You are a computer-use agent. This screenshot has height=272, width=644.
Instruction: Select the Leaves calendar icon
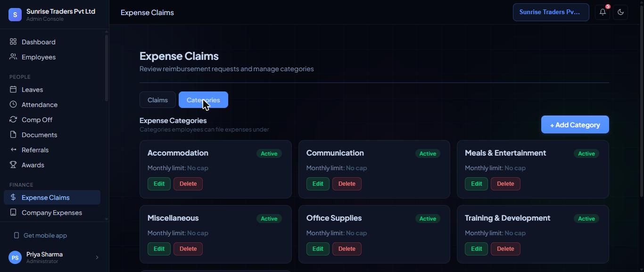[x=13, y=90]
